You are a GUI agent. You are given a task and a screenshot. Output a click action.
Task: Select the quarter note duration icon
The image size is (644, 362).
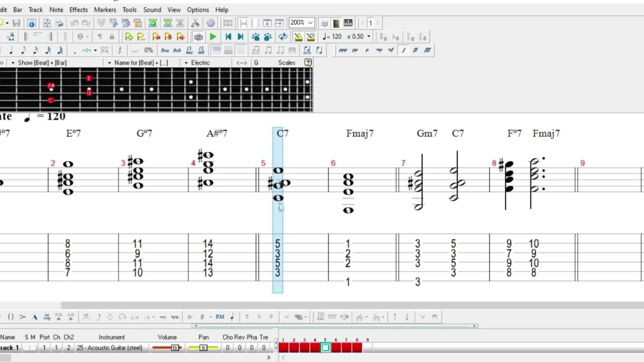(x=12, y=50)
